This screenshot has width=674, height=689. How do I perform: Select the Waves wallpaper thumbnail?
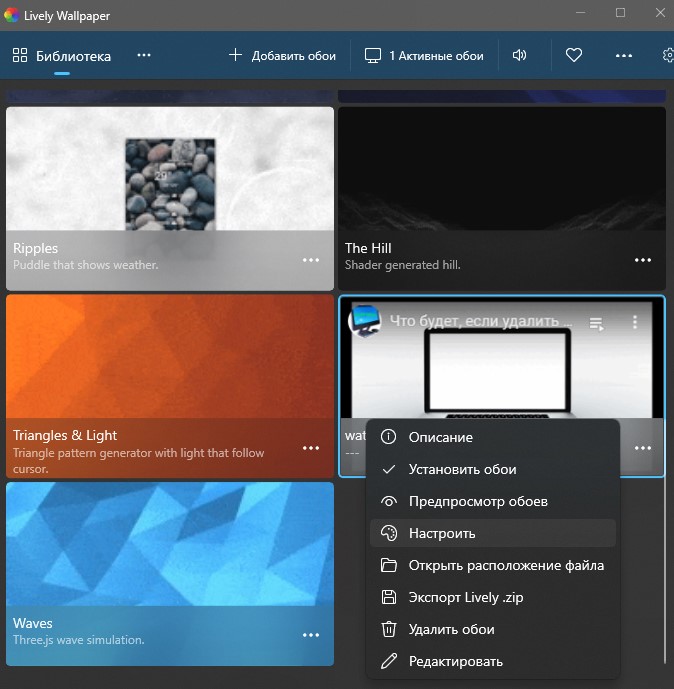(x=170, y=544)
